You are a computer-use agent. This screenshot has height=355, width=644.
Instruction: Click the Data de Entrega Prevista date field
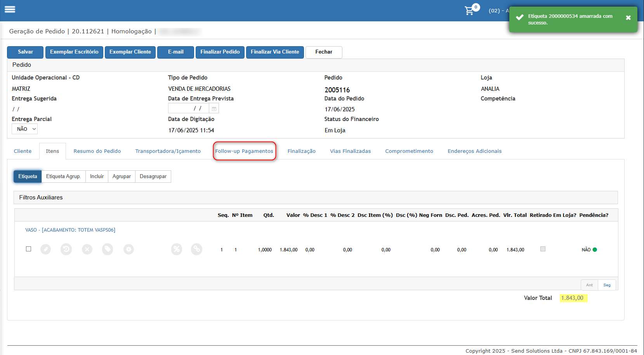point(189,109)
